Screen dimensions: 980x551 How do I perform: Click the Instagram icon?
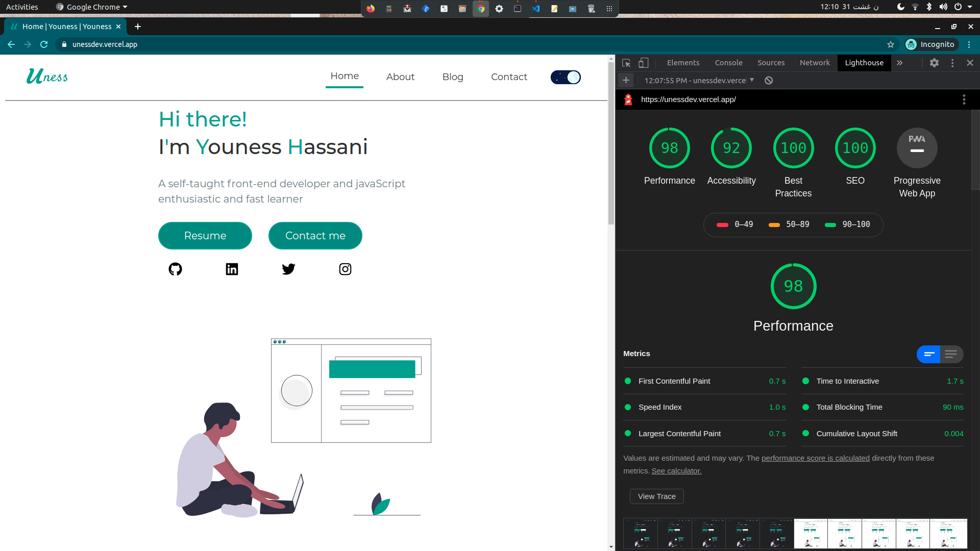tap(345, 269)
